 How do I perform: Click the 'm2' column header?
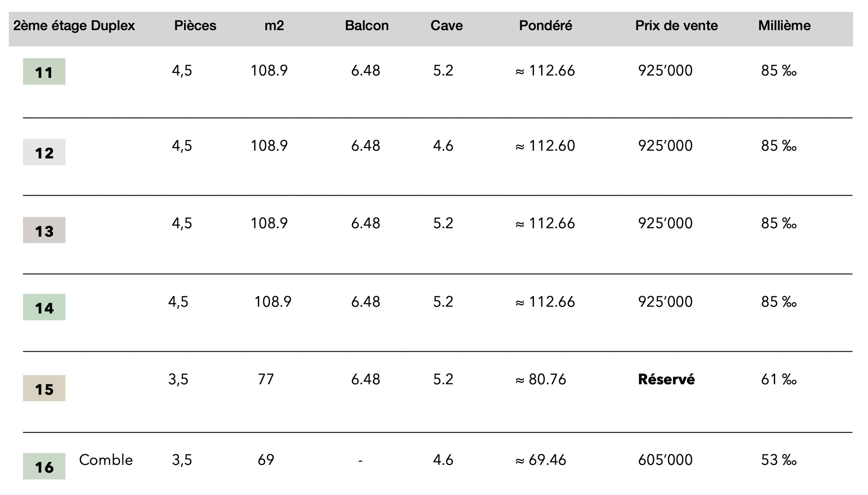274,25
